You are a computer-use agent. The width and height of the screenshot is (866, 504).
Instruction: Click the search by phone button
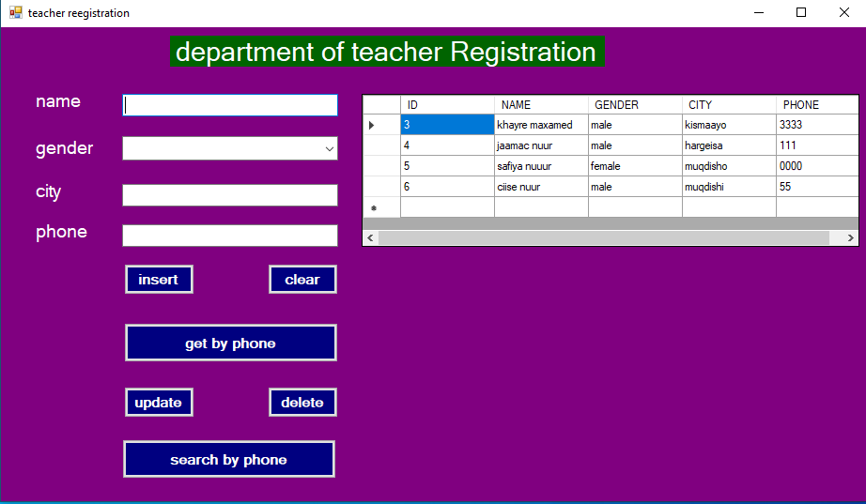point(228,460)
